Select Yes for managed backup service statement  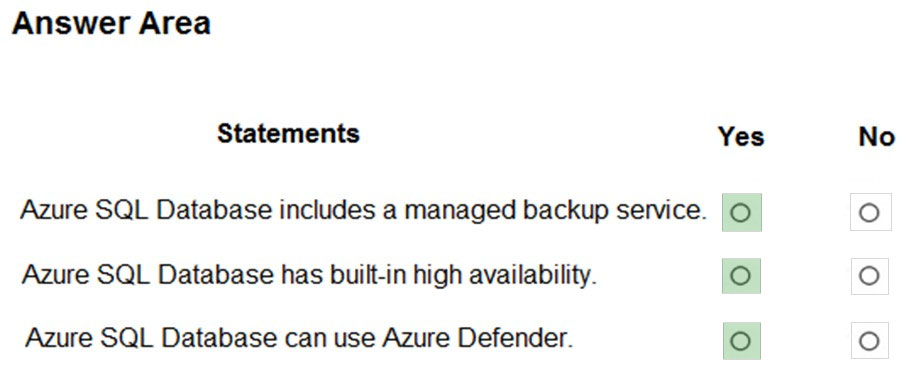coord(741,213)
